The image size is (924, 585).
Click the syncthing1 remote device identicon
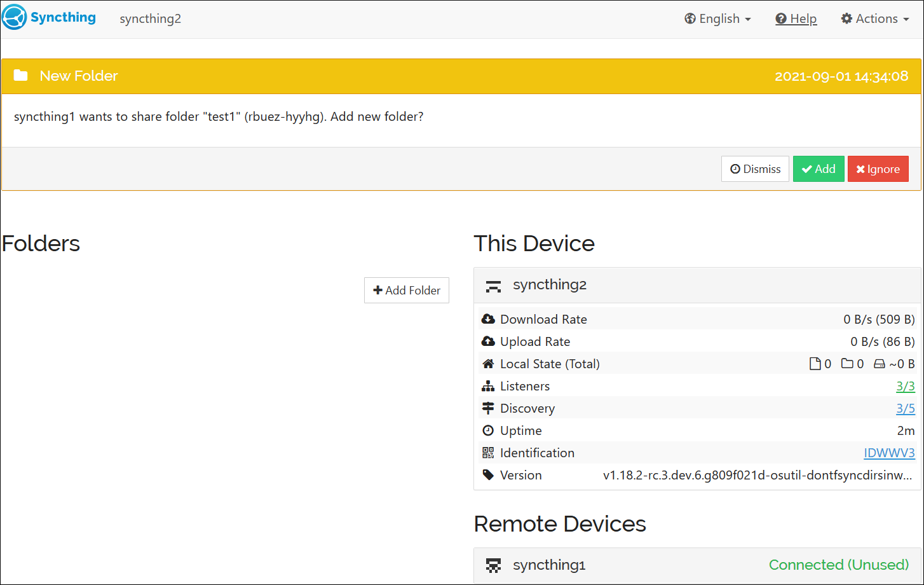pyautogui.click(x=494, y=565)
